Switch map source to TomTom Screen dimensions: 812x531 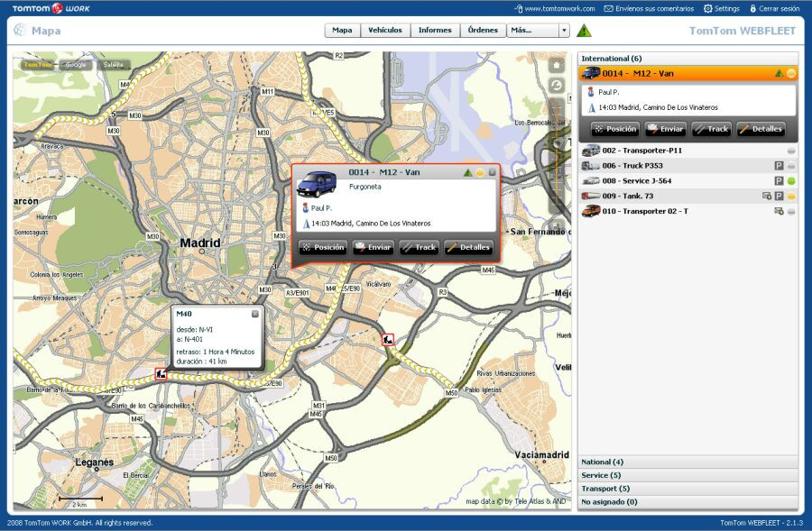pos(38,65)
